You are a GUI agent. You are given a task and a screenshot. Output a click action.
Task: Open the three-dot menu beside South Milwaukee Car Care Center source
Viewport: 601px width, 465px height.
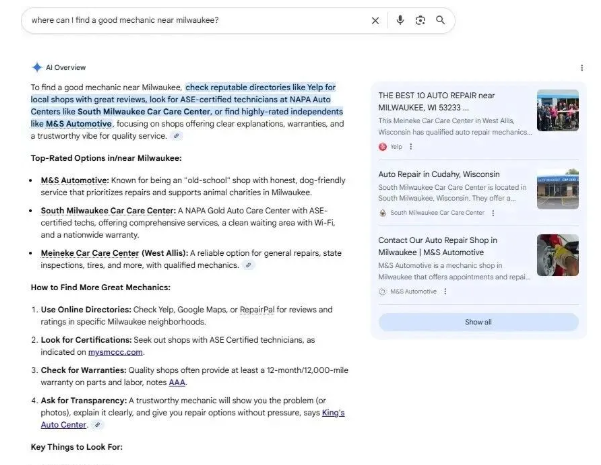pyautogui.click(x=492, y=213)
